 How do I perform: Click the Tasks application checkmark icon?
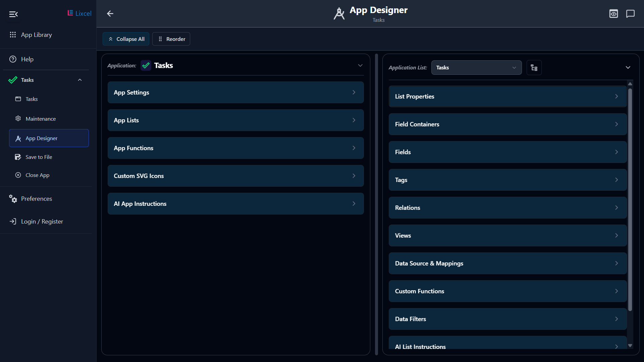[146, 65]
